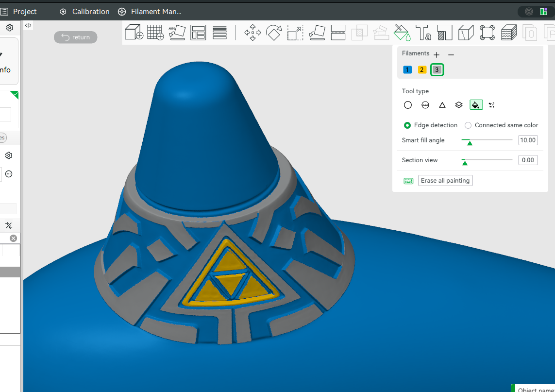Click the Add object cube icon
This screenshot has width=555, height=392.
tap(134, 32)
